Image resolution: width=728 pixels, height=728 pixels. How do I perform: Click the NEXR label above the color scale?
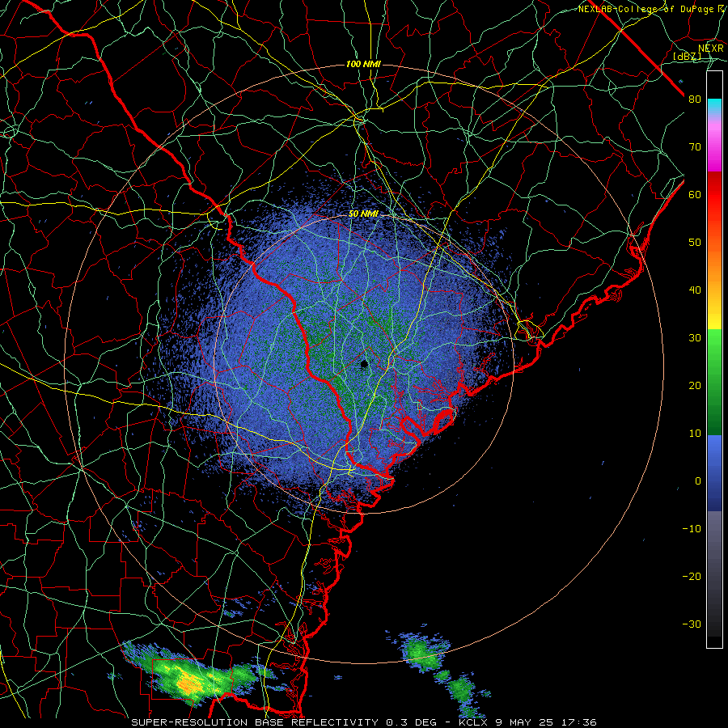point(711,49)
